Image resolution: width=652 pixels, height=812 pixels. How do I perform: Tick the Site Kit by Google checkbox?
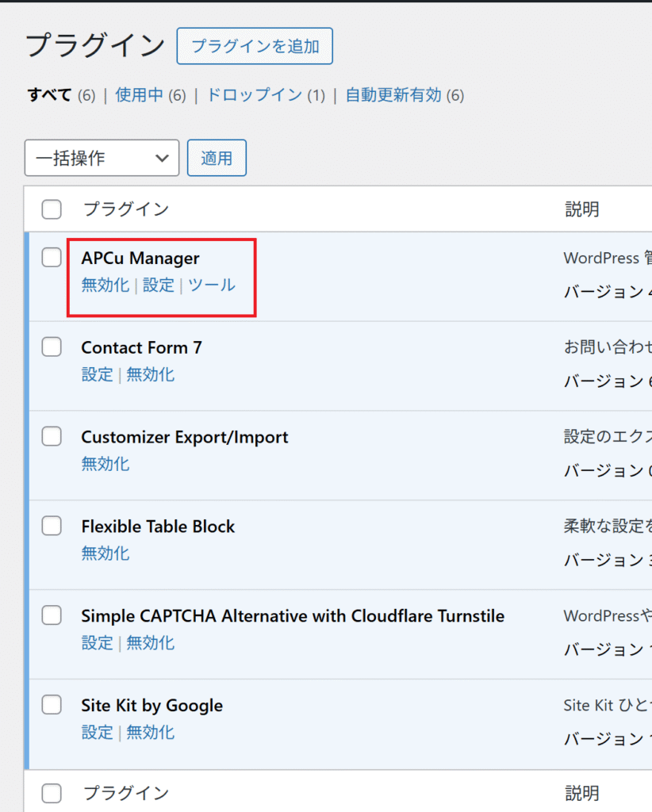[x=52, y=705]
